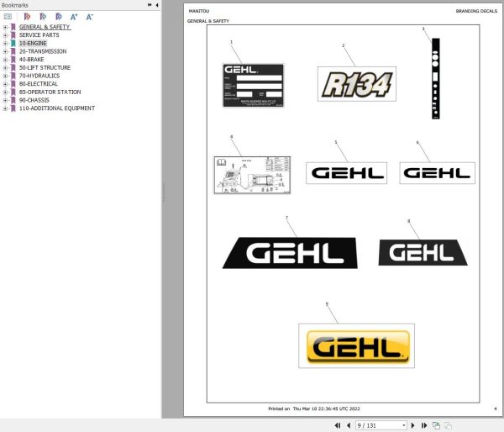Decrease bookmark text size with A- icon

90,17
